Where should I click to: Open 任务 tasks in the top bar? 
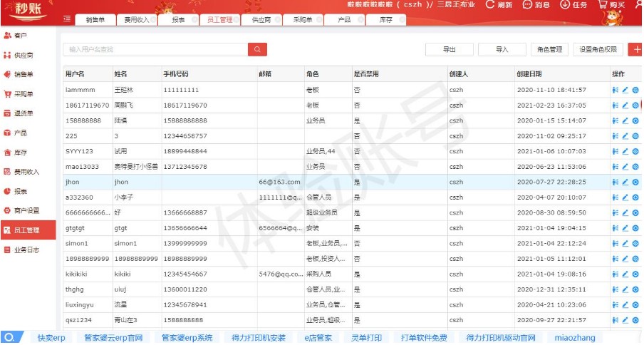pos(574,5)
